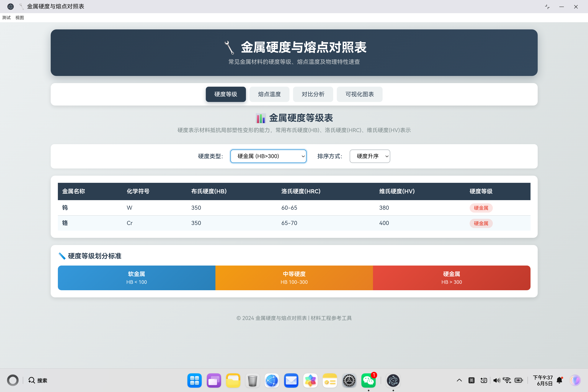The height and width of the screenshot is (392, 588).
Task: Click the running atom app icon in the dock
Action: click(x=393, y=381)
